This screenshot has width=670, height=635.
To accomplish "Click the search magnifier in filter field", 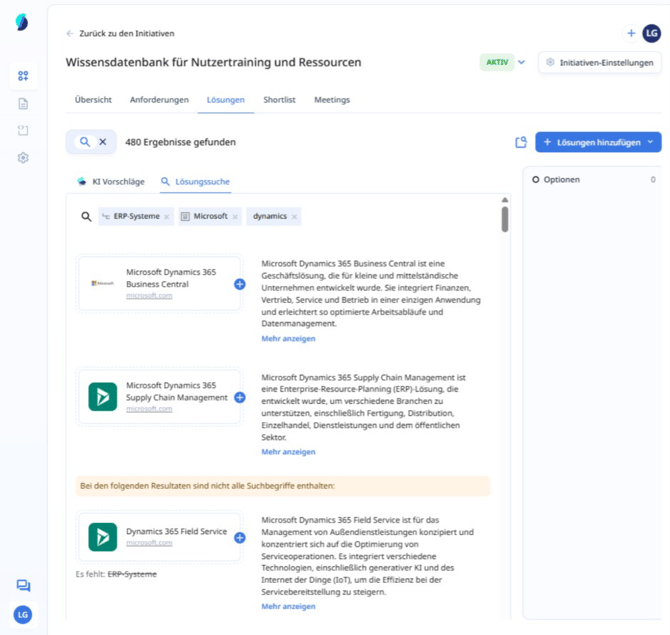I will coord(86,217).
